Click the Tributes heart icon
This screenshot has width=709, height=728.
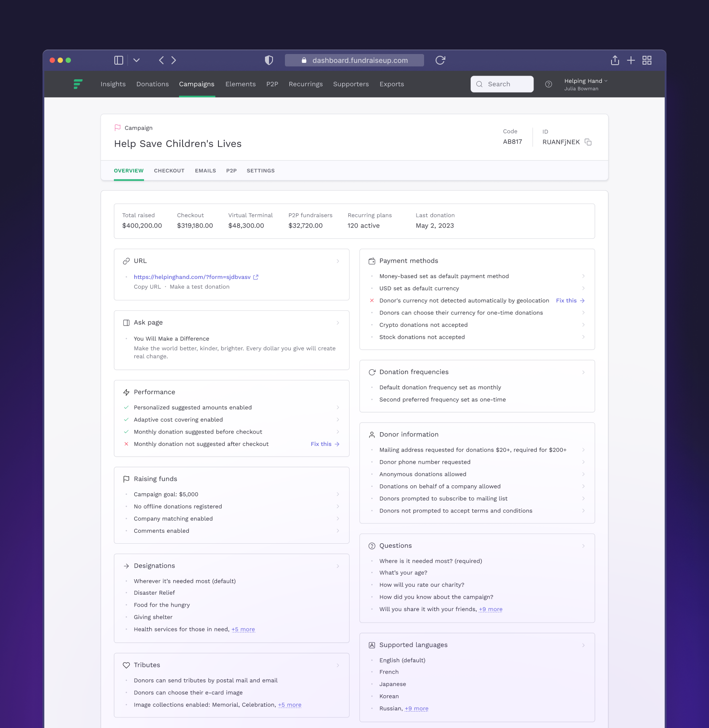(x=126, y=665)
